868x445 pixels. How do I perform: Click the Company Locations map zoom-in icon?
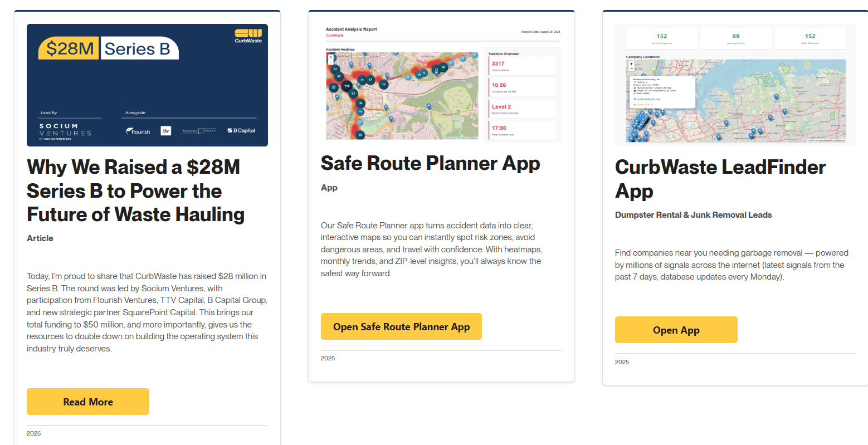pyautogui.click(x=631, y=64)
